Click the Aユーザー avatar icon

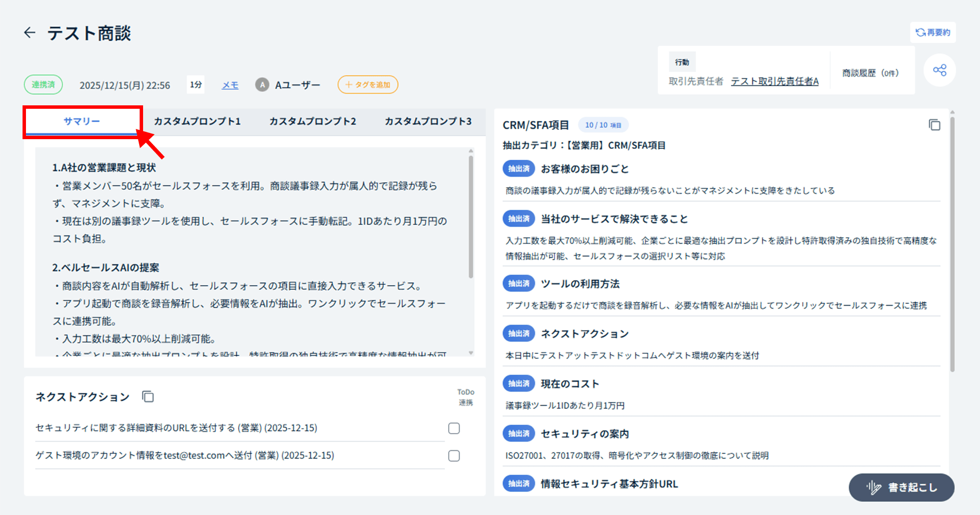(262, 85)
